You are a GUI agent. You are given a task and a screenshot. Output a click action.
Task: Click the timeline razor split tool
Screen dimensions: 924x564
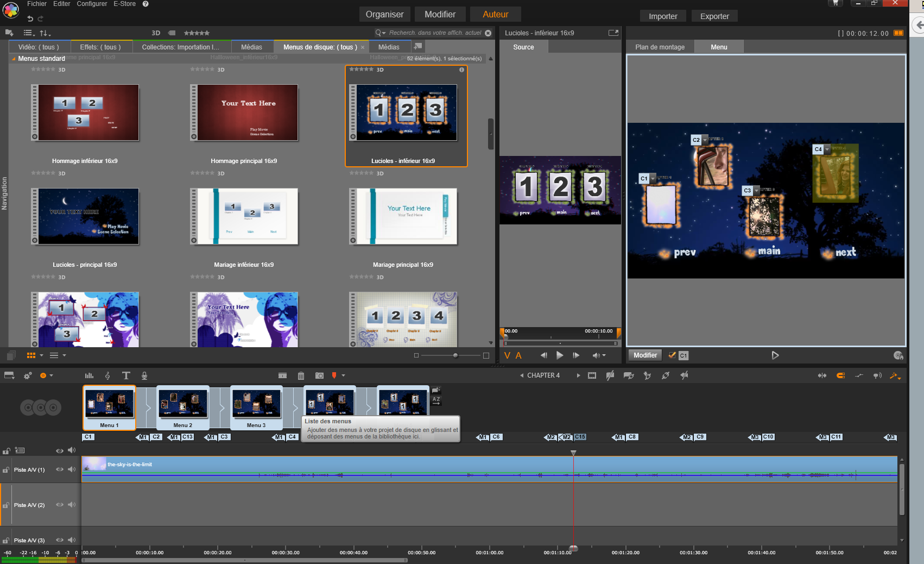[x=282, y=375]
